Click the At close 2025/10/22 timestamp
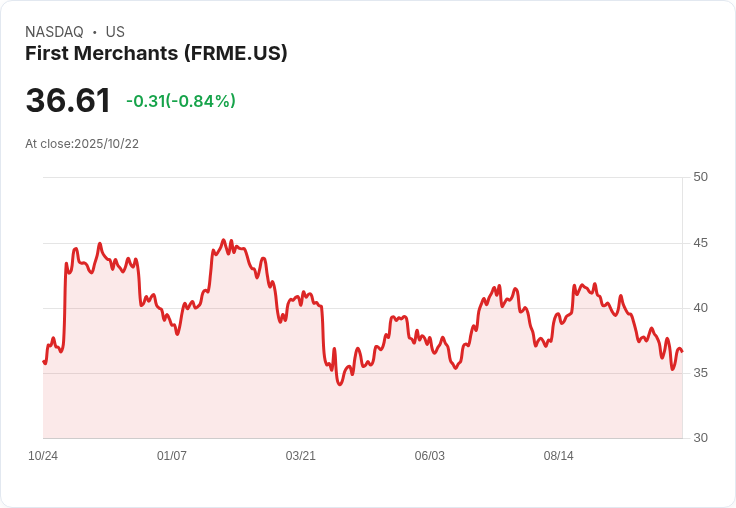 point(82,143)
